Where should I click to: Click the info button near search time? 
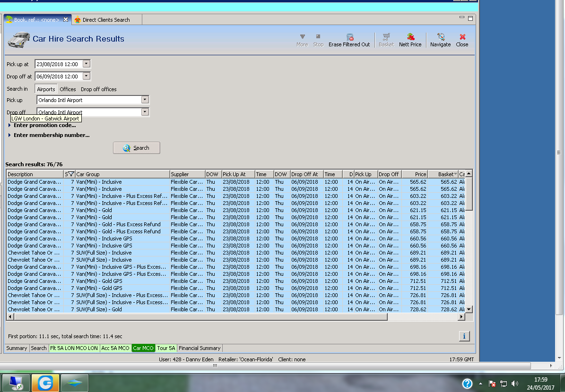point(464,336)
